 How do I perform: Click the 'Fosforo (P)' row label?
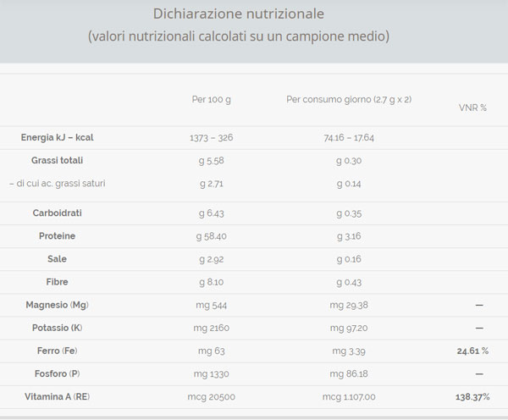[x=57, y=374]
